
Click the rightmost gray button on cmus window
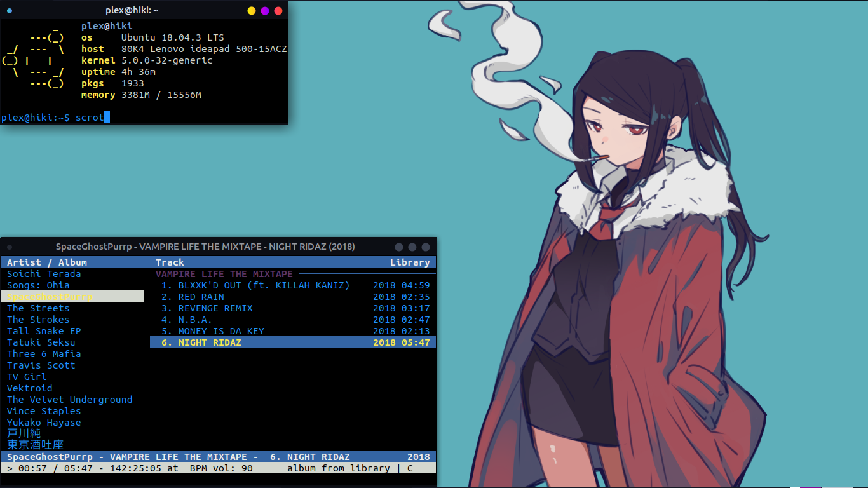tap(426, 247)
